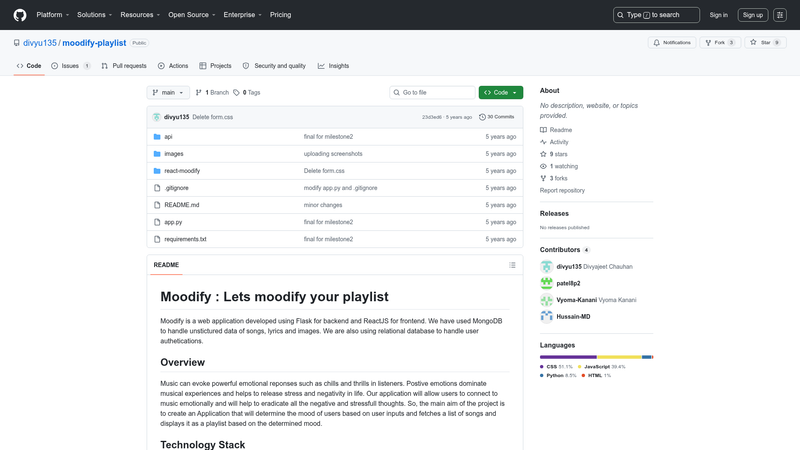800x450 pixels.
Task: Focus the Type to search box
Action: pyautogui.click(x=656, y=15)
